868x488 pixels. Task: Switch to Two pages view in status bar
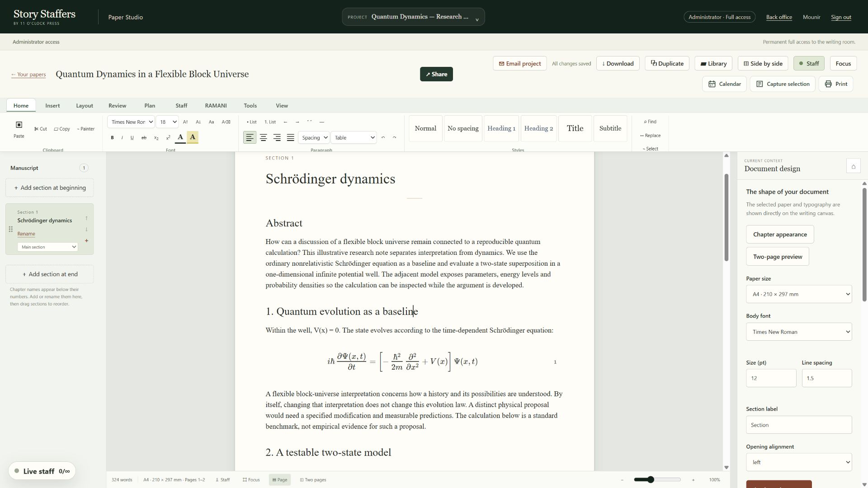[x=313, y=480]
